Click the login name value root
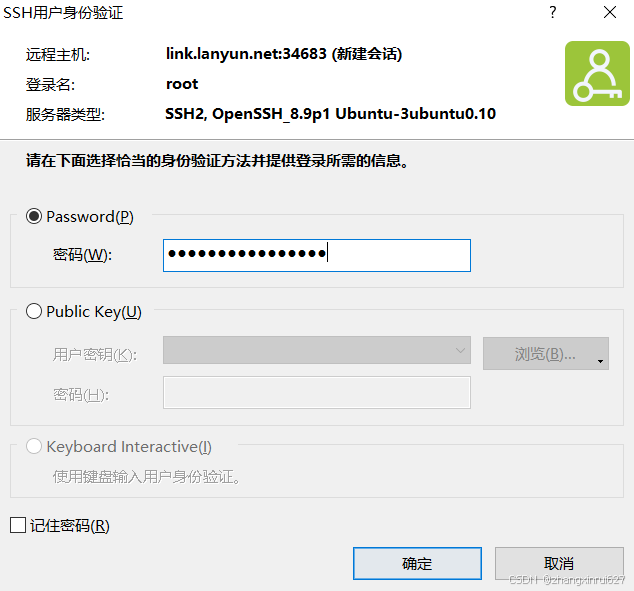This screenshot has width=634, height=591. click(182, 84)
